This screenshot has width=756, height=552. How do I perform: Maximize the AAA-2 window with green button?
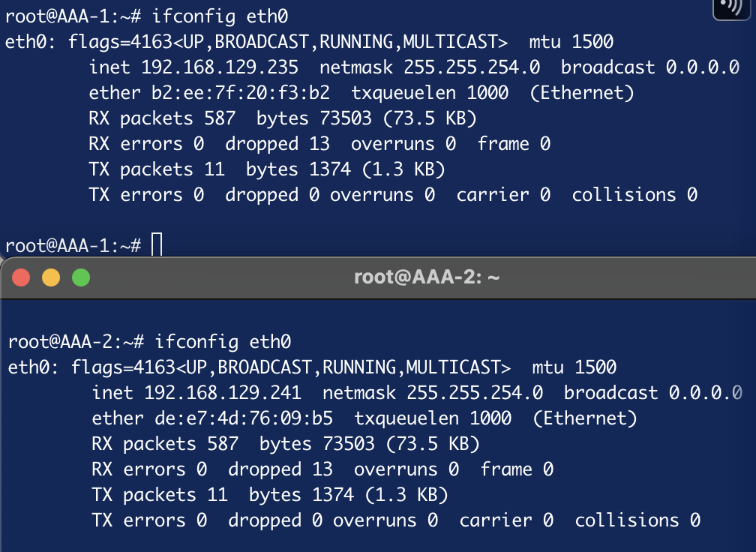point(80,277)
